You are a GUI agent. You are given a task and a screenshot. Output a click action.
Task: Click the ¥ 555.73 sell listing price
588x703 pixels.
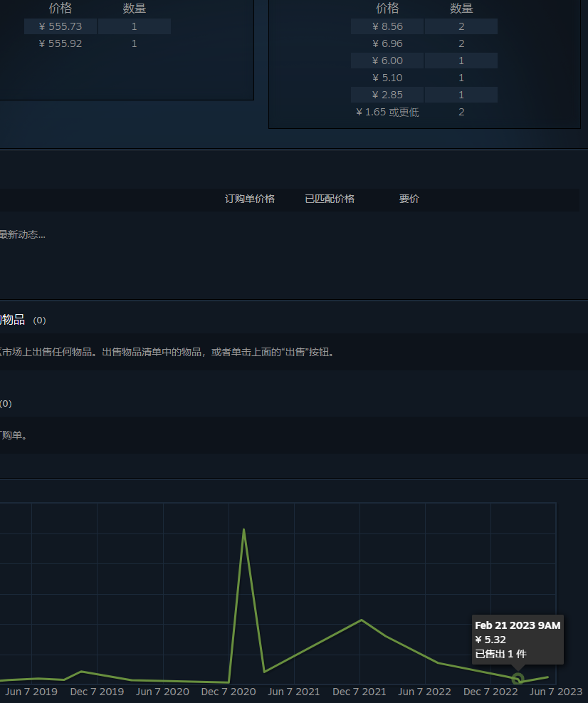(x=61, y=26)
